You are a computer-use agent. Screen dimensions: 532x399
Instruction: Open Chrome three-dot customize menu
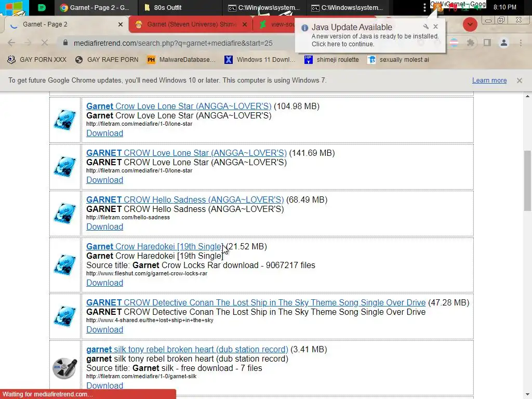(521, 43)
